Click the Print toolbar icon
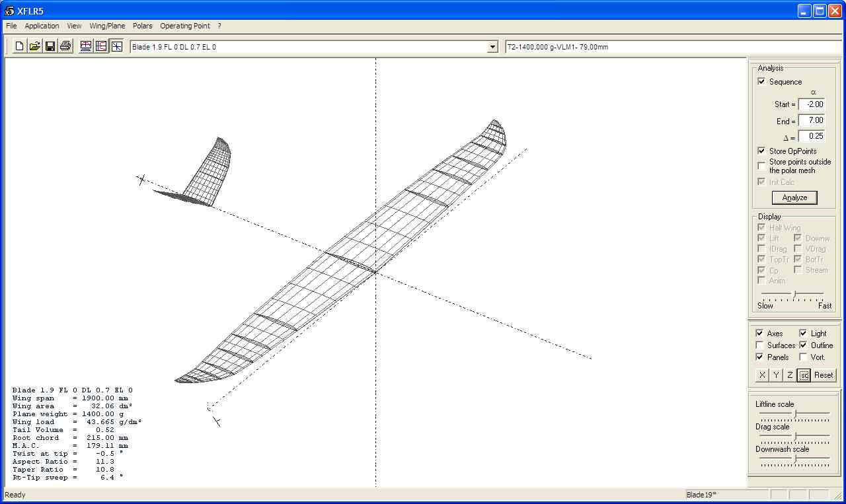This screenshot has width=846, height=504. pos(65,46)
